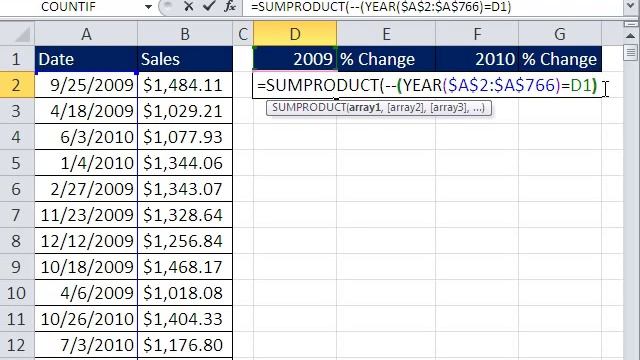Click the sales cell $1,484.11

(x=185, y=85)
